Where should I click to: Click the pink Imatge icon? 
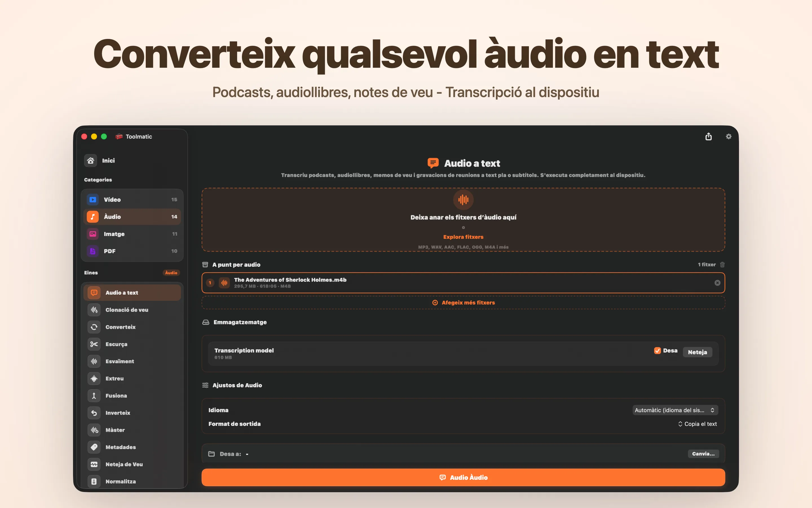click(x=93, y=234)
